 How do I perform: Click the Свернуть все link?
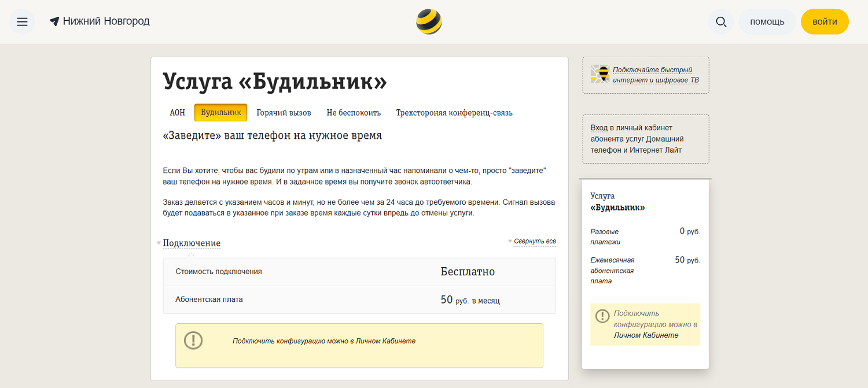[x=535, y=241]
